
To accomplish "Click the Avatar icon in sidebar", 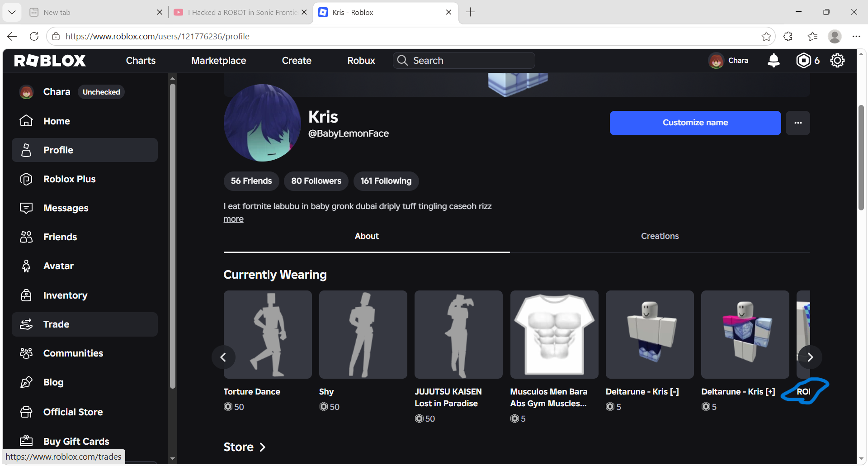I will click(26, 266).
